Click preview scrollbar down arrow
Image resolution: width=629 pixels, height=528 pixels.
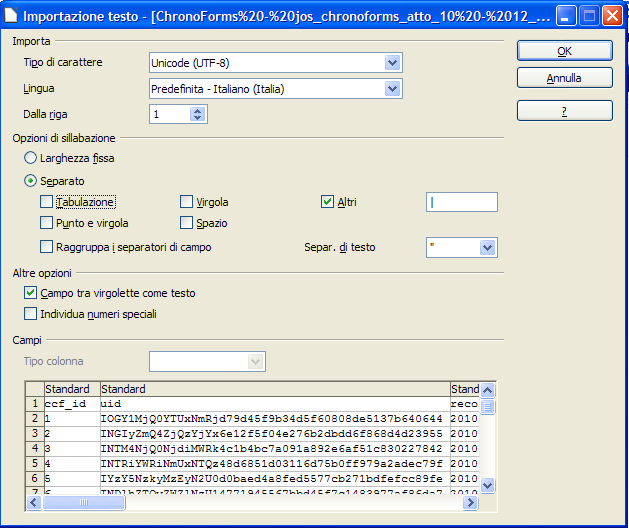click(x=487, y=485)
